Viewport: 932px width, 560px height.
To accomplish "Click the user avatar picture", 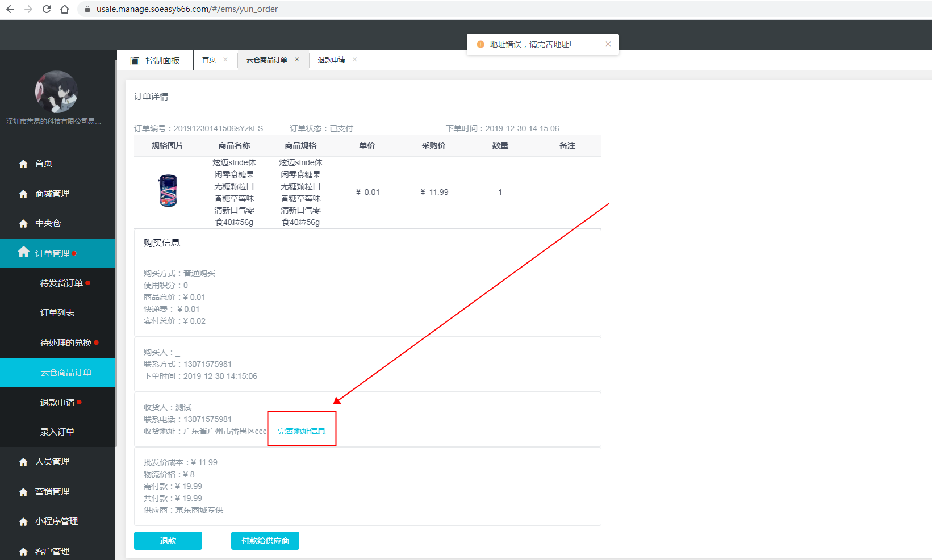I will [x=56, y=92].
